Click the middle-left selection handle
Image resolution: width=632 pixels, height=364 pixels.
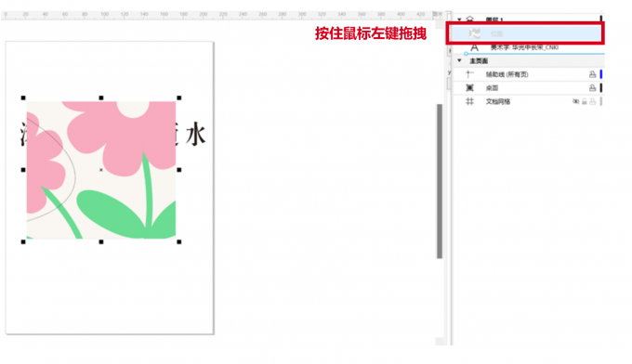tap(23, 170)
